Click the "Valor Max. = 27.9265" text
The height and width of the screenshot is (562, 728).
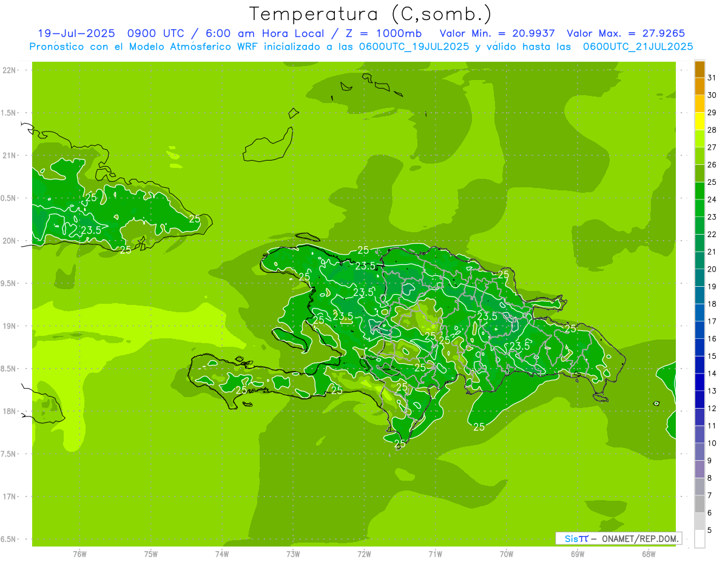tap(626, 33)
